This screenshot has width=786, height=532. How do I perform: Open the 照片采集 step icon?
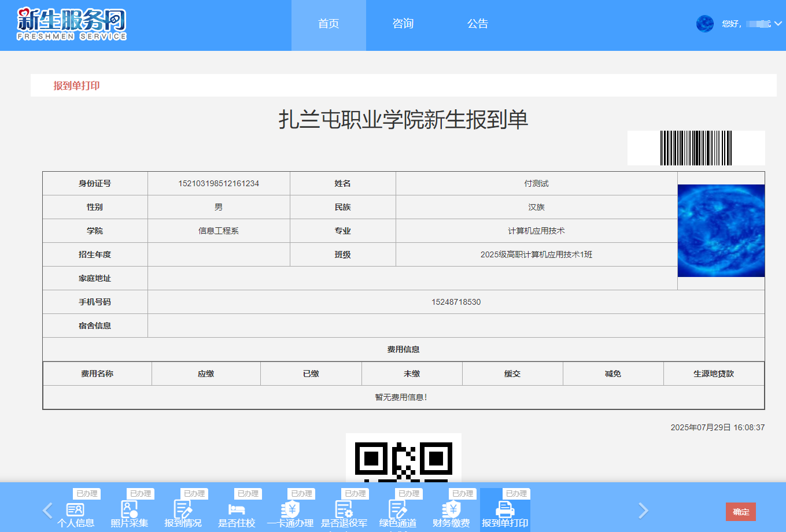130,509
